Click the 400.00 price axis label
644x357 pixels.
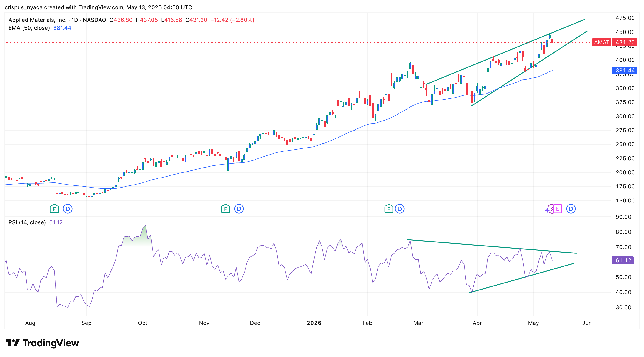(625, 60)
